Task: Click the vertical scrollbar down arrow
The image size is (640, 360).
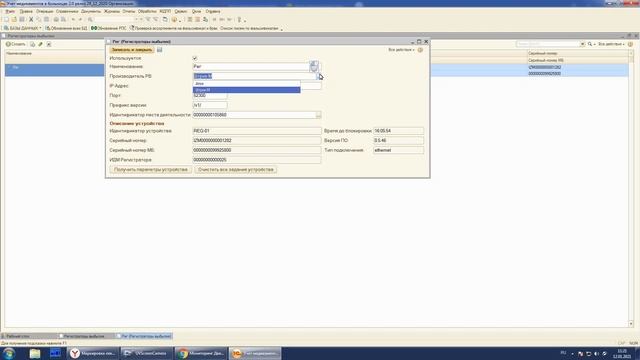Action: 631,324
